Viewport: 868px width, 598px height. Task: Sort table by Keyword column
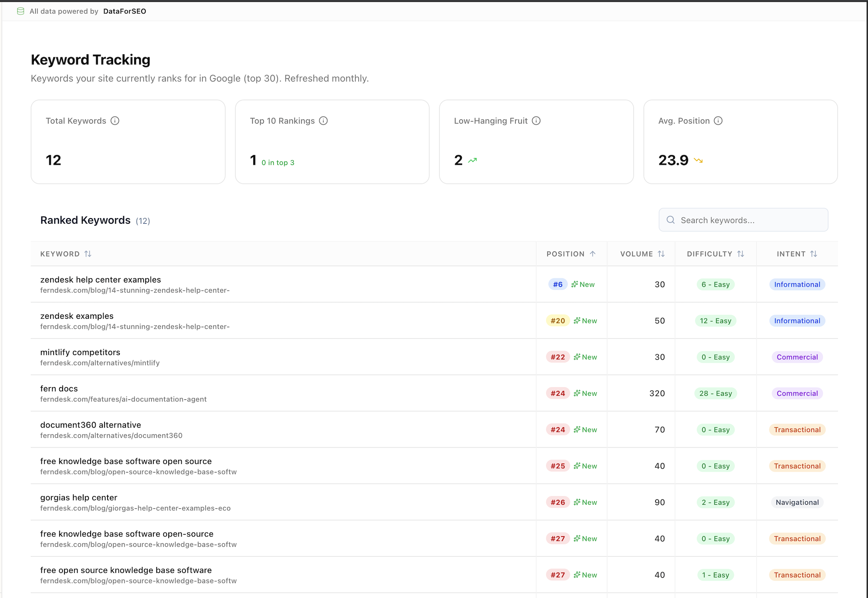coord(88,254)
